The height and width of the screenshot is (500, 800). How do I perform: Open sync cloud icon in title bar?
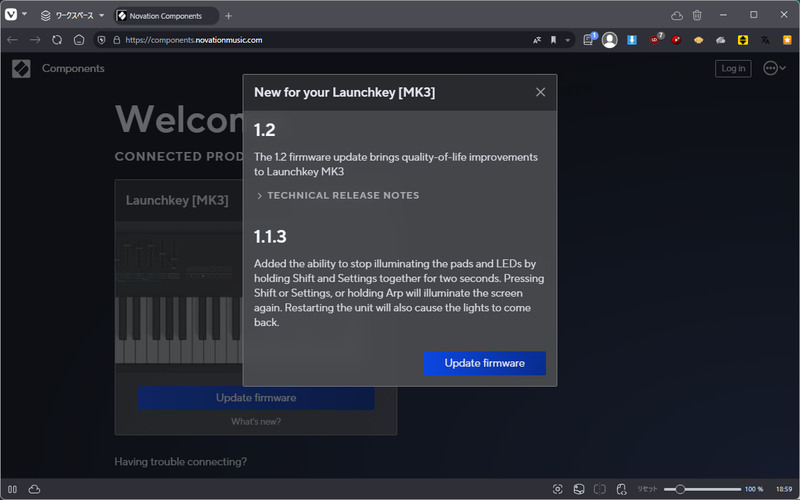click(677, 16)
